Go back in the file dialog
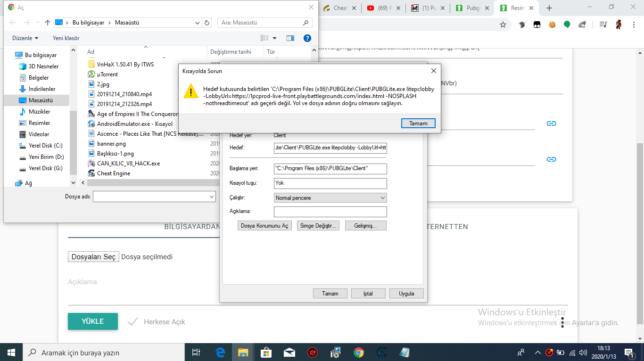 (x=13, y=23)
